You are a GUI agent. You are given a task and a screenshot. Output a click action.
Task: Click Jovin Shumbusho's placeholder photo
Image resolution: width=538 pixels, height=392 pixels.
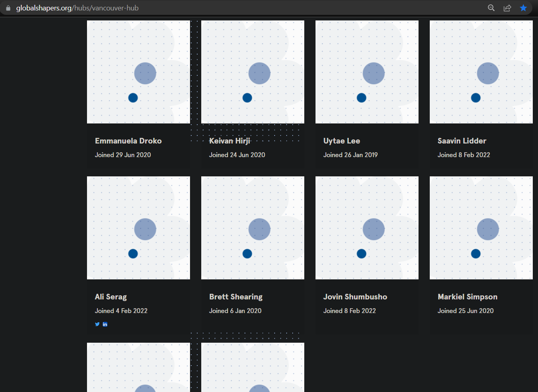[x=367, y=228]
